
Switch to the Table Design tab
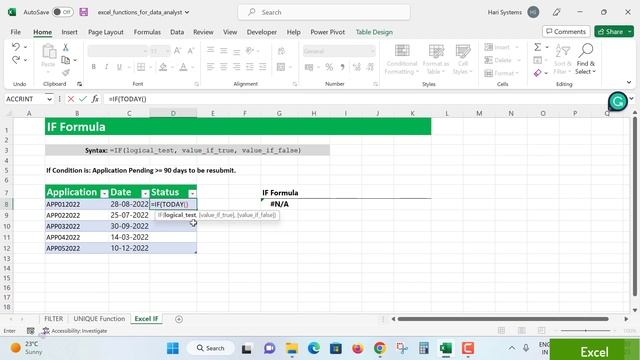coord(374,32)
